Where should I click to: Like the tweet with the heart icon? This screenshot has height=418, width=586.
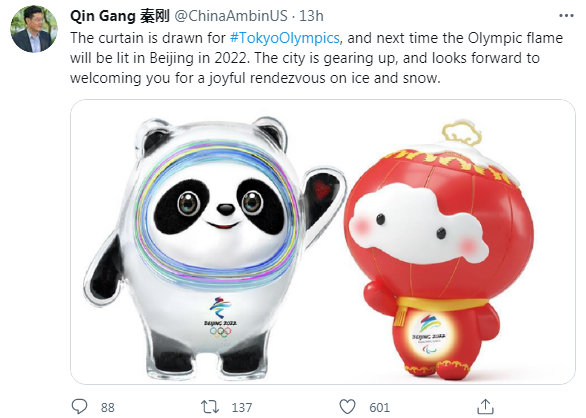click(x=347, y=406)
